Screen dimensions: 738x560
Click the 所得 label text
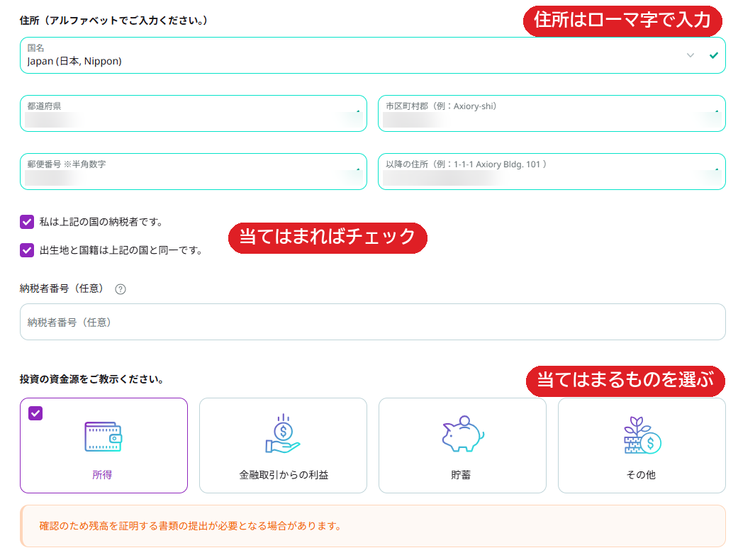click(102, 475)
